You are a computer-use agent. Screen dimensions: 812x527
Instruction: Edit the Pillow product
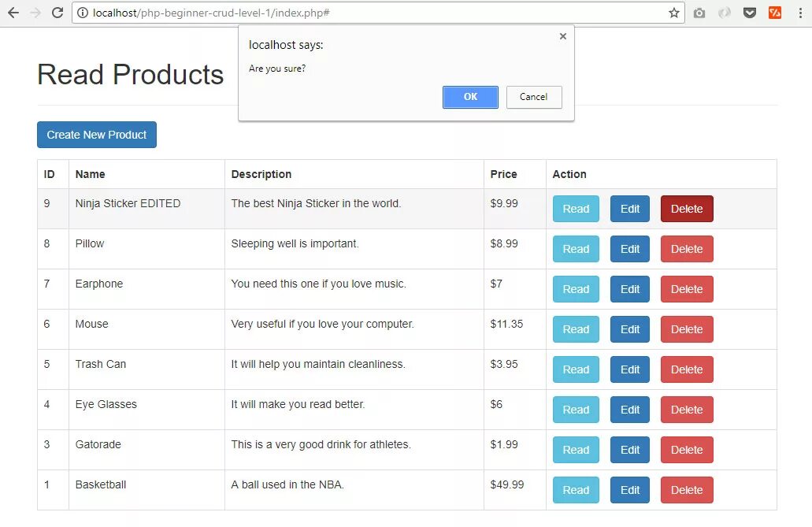630,249
